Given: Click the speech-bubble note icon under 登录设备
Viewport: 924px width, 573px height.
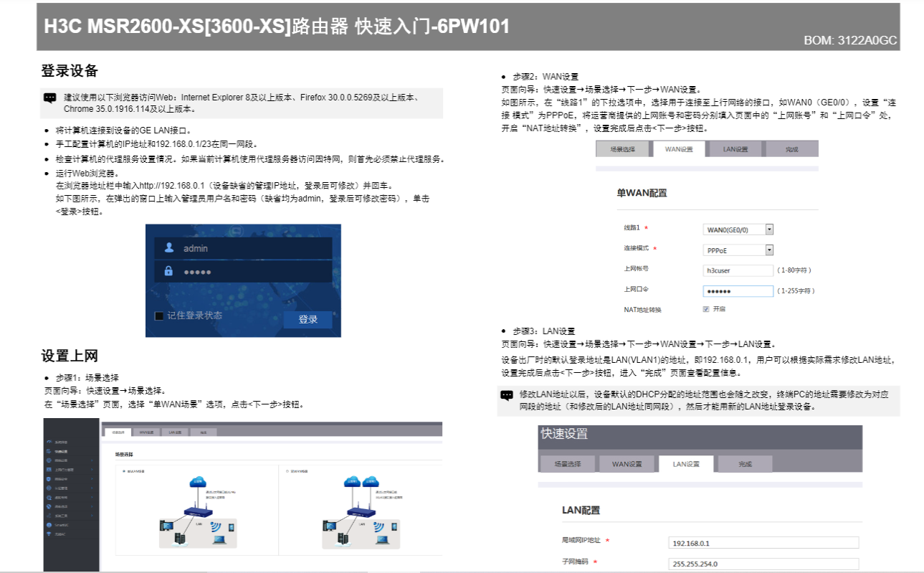Looking at the screenshot, I should [49, 98].
